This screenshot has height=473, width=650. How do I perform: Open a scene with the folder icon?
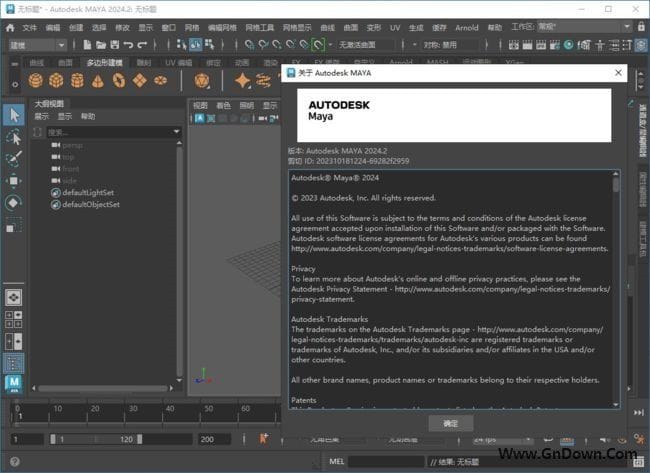tap(101, 44)
